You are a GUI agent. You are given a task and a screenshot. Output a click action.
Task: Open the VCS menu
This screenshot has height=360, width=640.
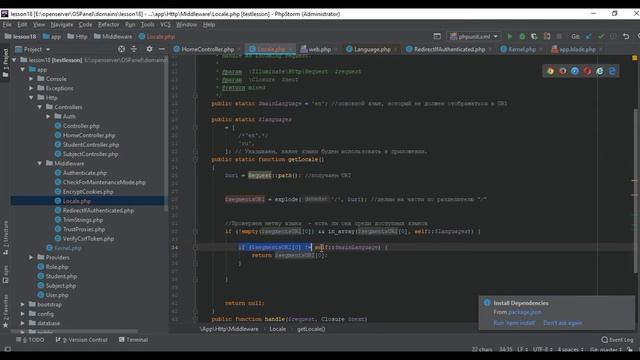click(x=165, y=24)
